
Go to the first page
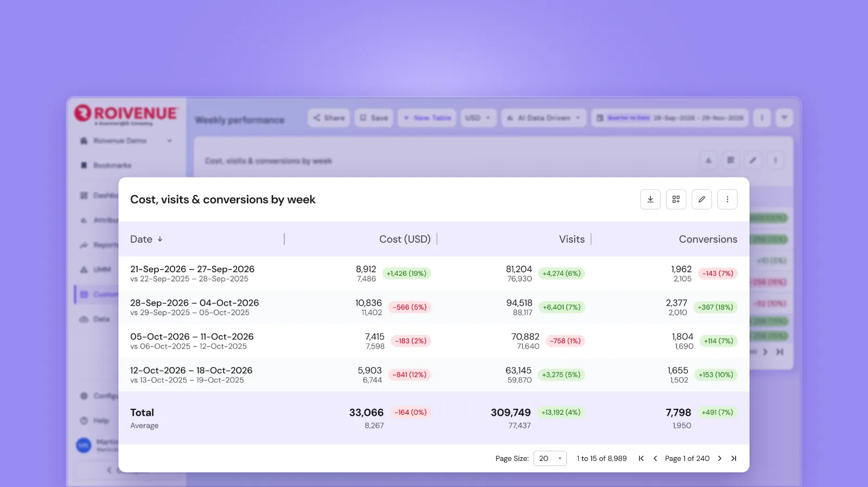pos(641,458)
